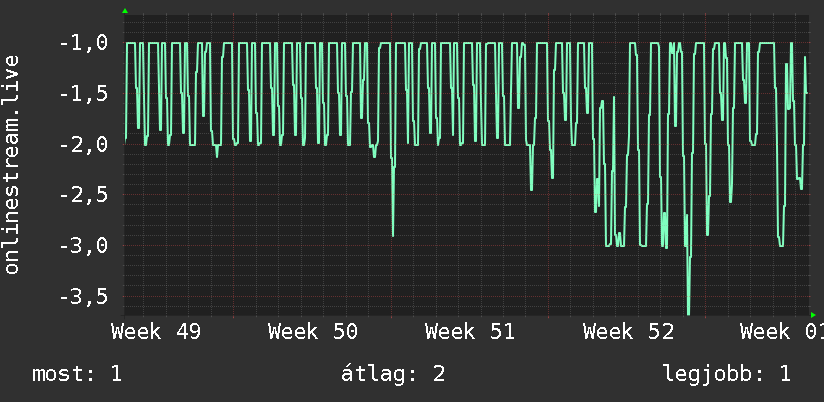Click the 'most: 1' statistic
The height and width of the screenshot is (402, 824).
pos(77,374)
